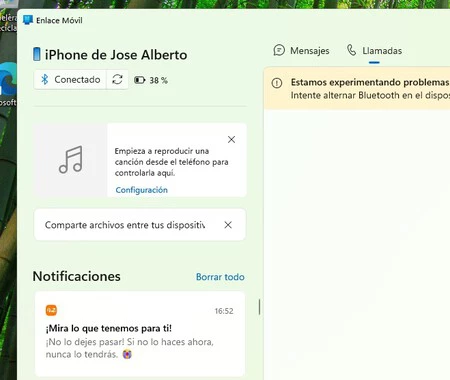Click the iPhone de Jose Alberto device name

(x=116, y=55)
